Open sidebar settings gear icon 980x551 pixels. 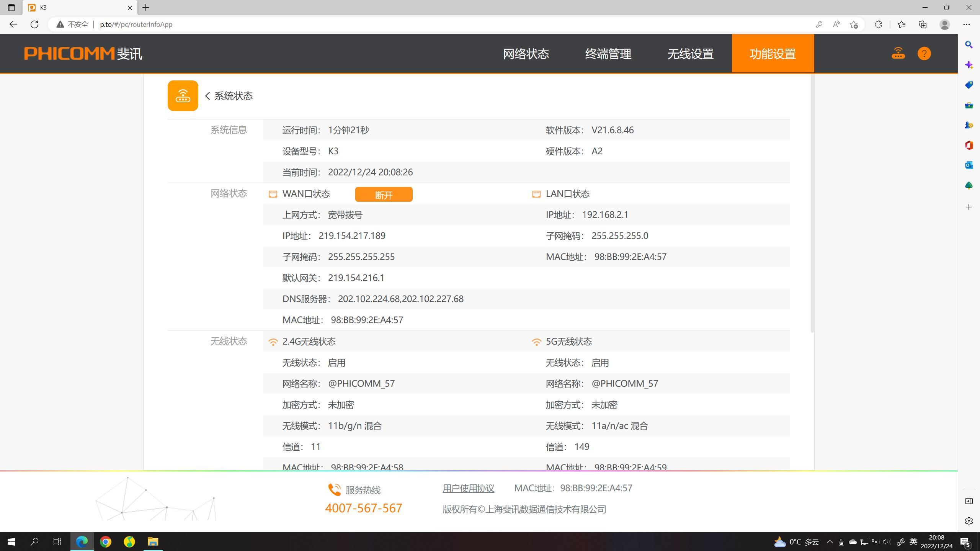pos(969,521)
